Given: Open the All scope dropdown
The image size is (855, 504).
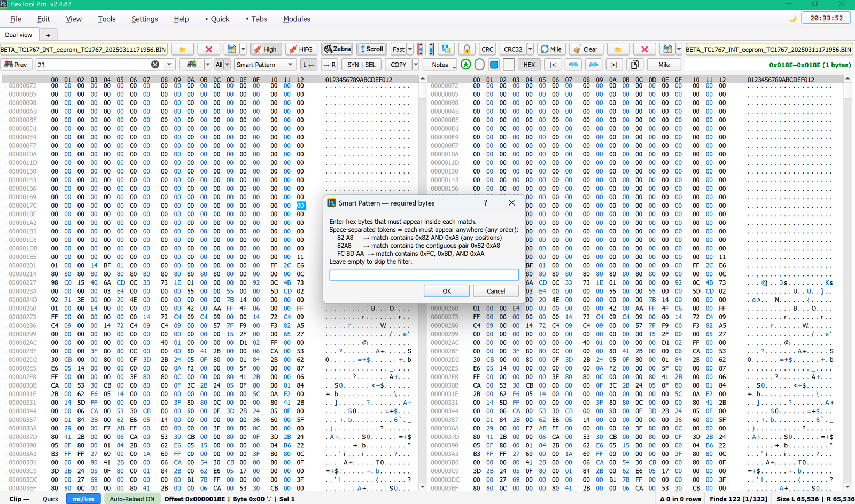Looking at the screenshot, I should 222,65.
